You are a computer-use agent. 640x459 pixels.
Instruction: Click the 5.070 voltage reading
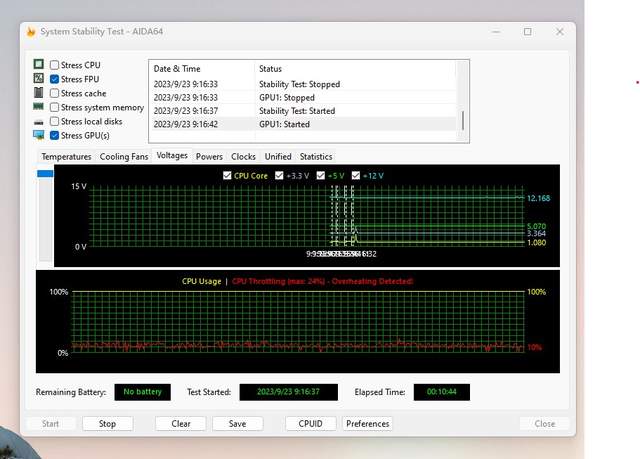pos(536,226)
